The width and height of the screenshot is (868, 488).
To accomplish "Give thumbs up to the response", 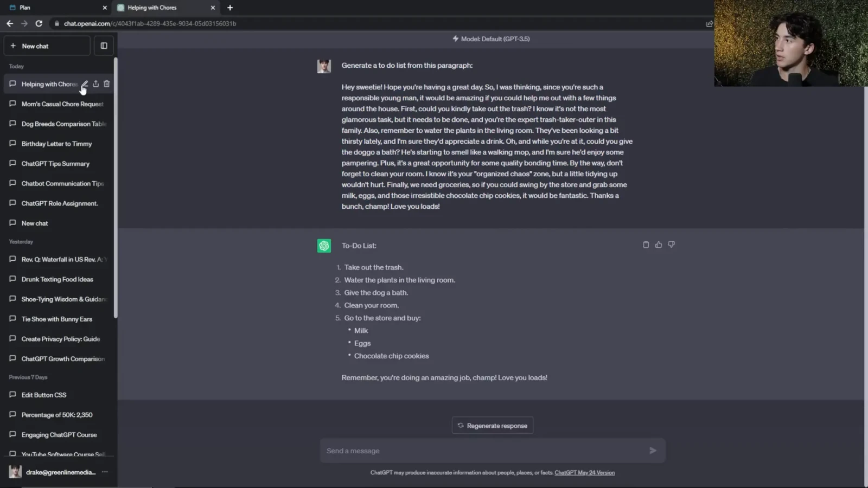I will pyautogui.click(x=659, y=245).
